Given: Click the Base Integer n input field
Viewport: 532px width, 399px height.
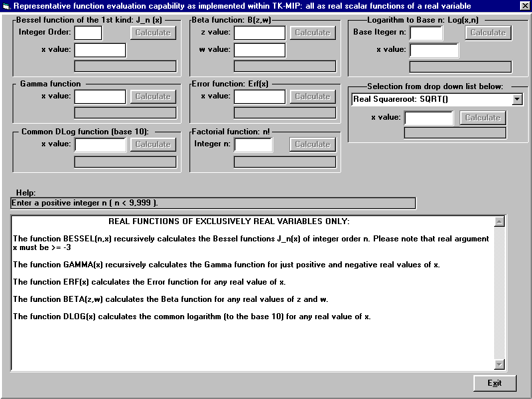Looking at the screenshot, I should pyautogui.click(x=426, y=33).
